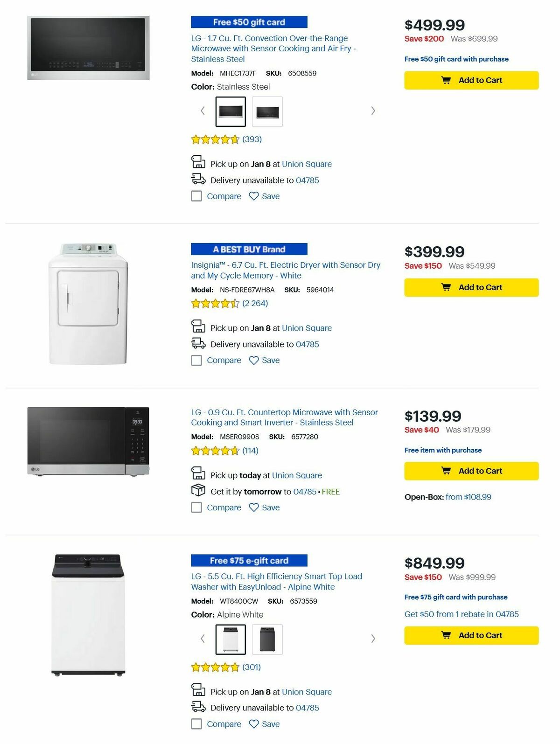Select the black washer color thumbnail
This screenshot has height=744, width=560.
267,639
